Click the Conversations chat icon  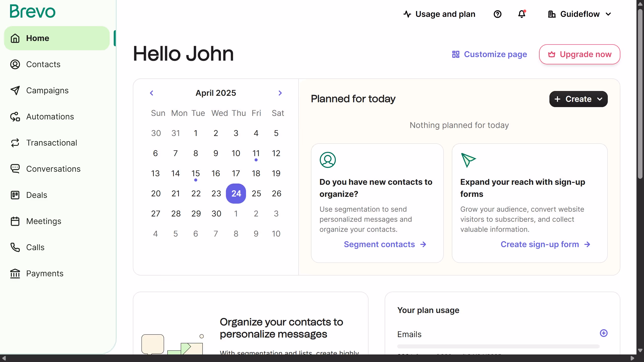coord(15,169)
